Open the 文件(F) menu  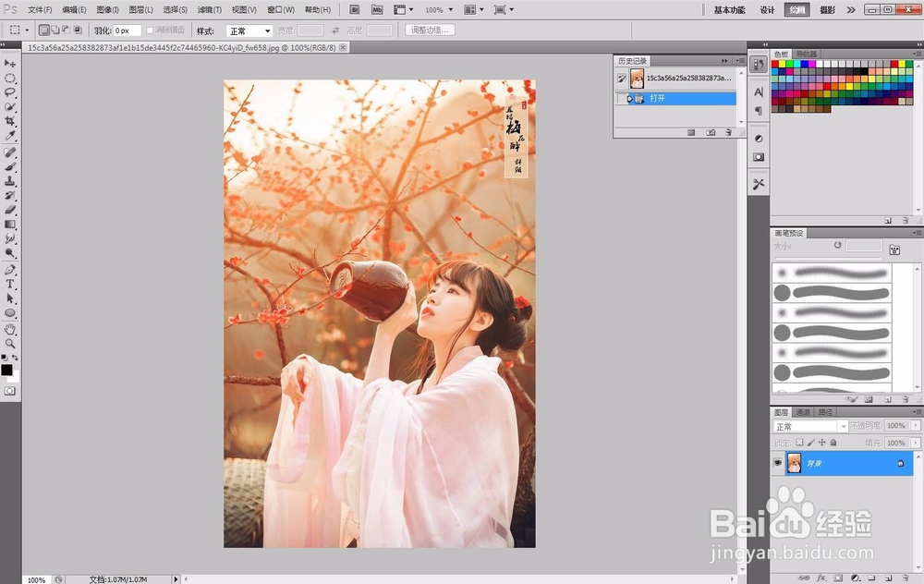pos(40,10)
